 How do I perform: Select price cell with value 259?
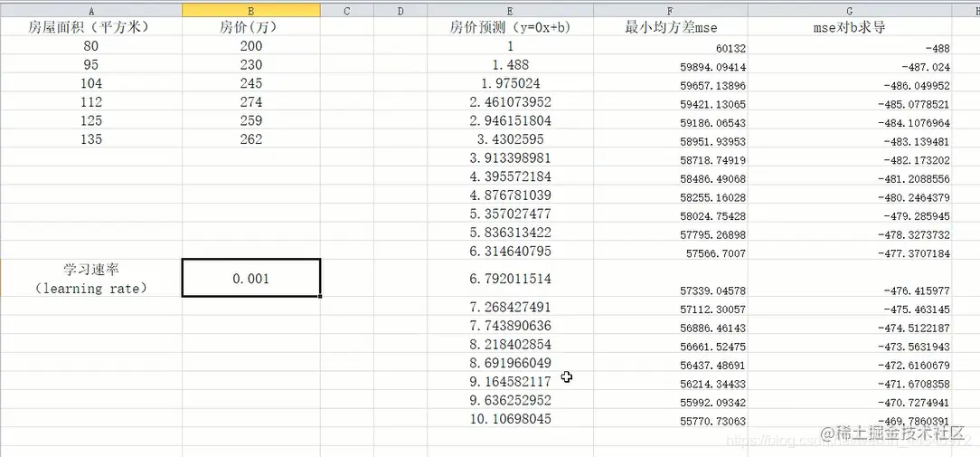[251, 120]
